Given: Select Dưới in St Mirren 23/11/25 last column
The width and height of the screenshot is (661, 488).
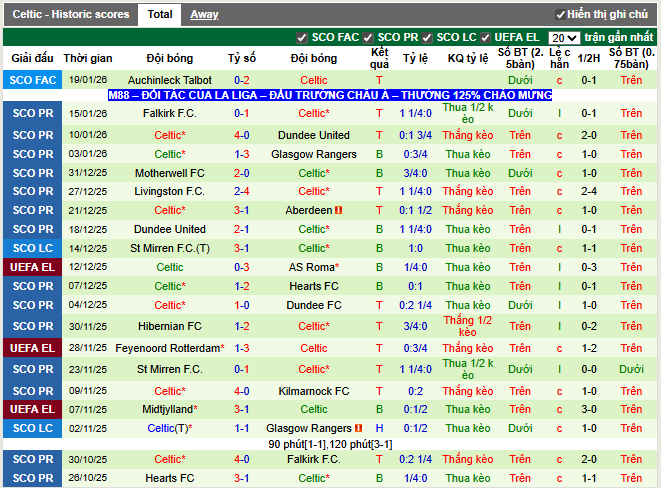Looking at the screenshot, I should click(631, 369).
